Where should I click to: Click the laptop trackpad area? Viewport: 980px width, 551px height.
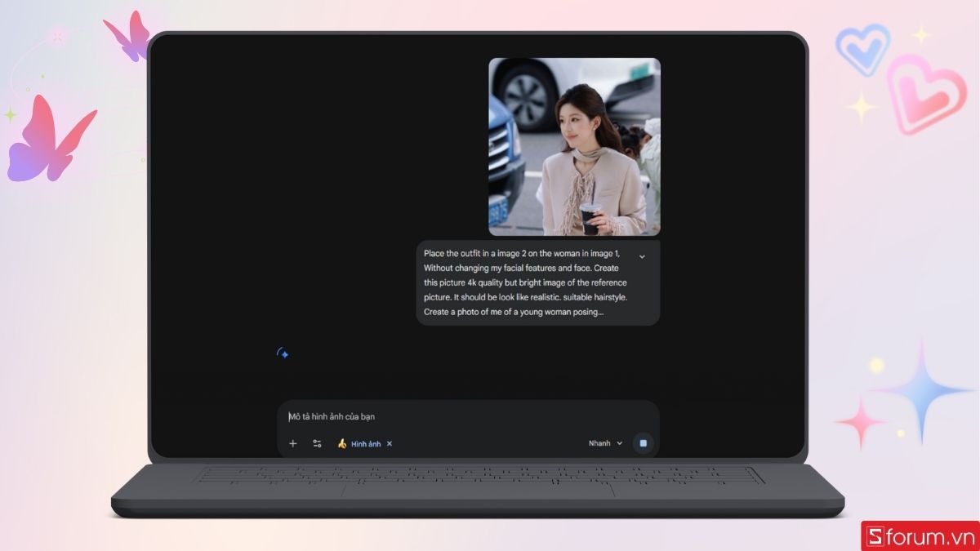click(478, 490)
